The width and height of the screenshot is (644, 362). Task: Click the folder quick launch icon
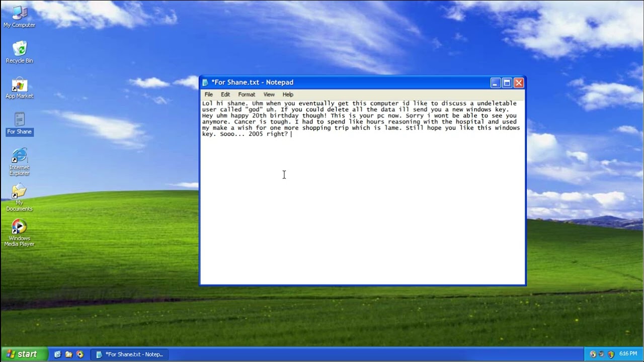(x=68, y=354)
